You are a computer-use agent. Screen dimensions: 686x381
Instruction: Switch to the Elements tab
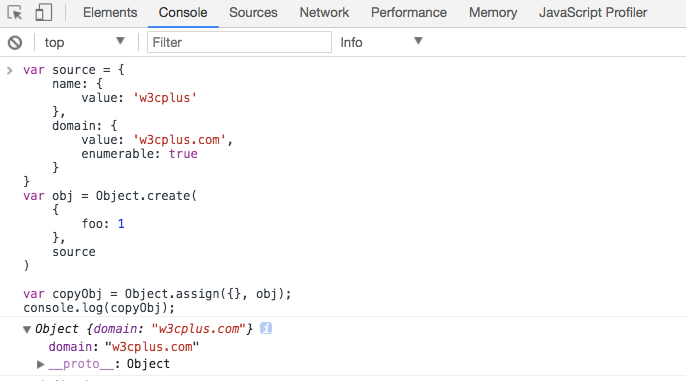click(x=110, y=13)
